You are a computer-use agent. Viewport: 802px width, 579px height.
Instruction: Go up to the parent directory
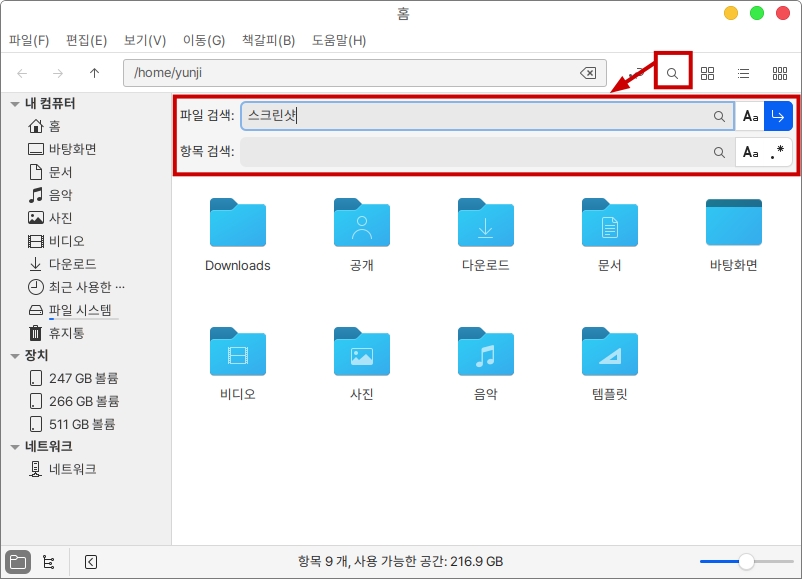pos(94,73)
